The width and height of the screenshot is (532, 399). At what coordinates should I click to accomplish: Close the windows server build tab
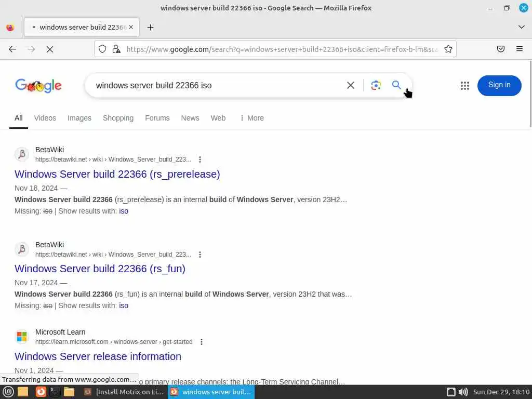[x=131, y=27]
